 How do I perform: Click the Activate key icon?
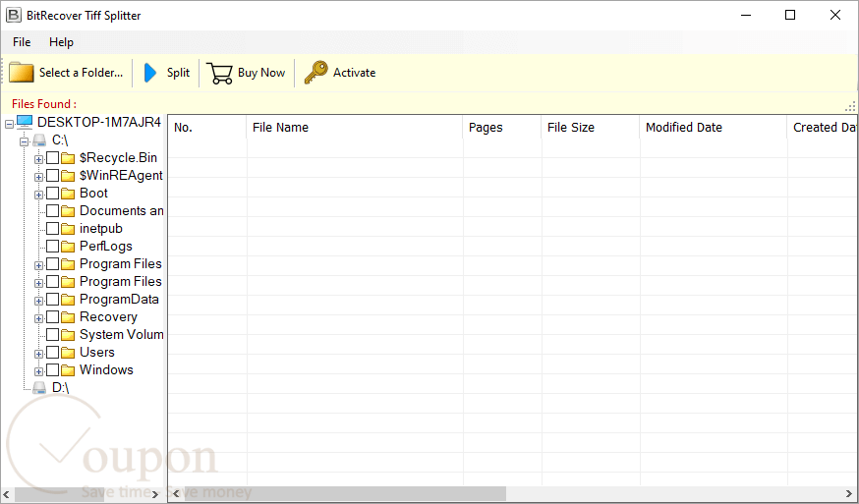click(x=316, y=73)
